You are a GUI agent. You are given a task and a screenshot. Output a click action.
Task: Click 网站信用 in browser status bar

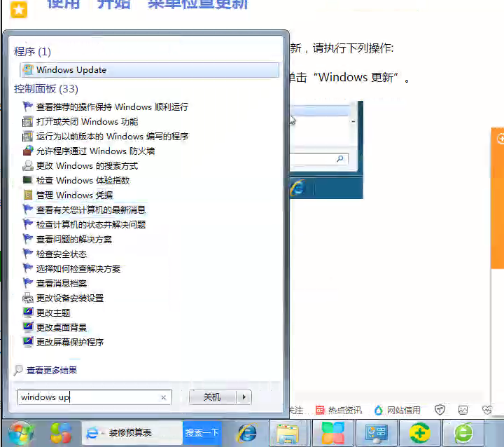coord(398,411)
